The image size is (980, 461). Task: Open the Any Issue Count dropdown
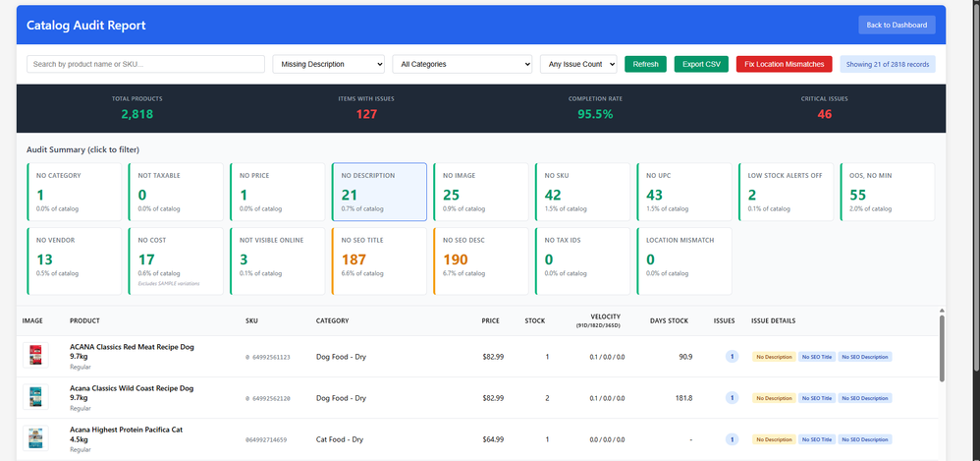(578, 64)
